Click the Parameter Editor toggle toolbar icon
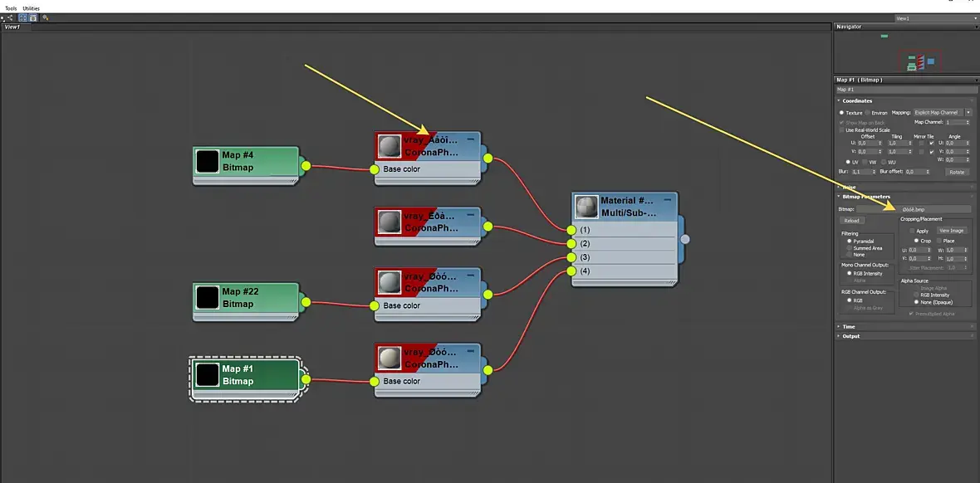 pyautogui.click(x=32, y=18)
